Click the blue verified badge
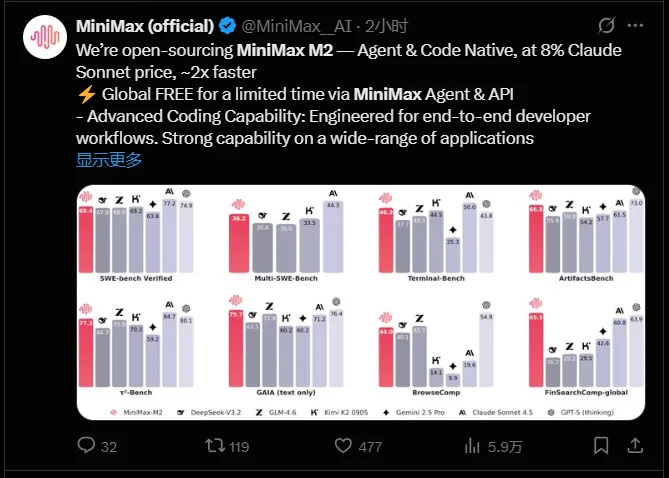This screenshot has width=669, height=478. (227, 23)
